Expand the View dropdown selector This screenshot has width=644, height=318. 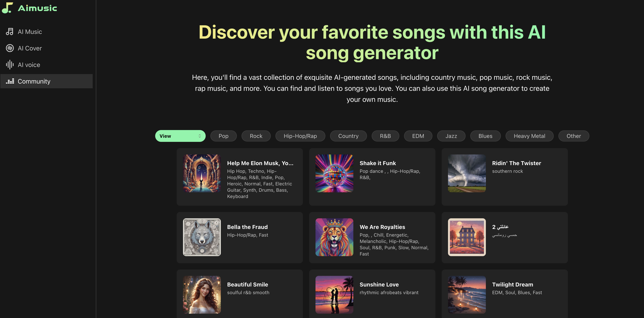pos(180,136)
